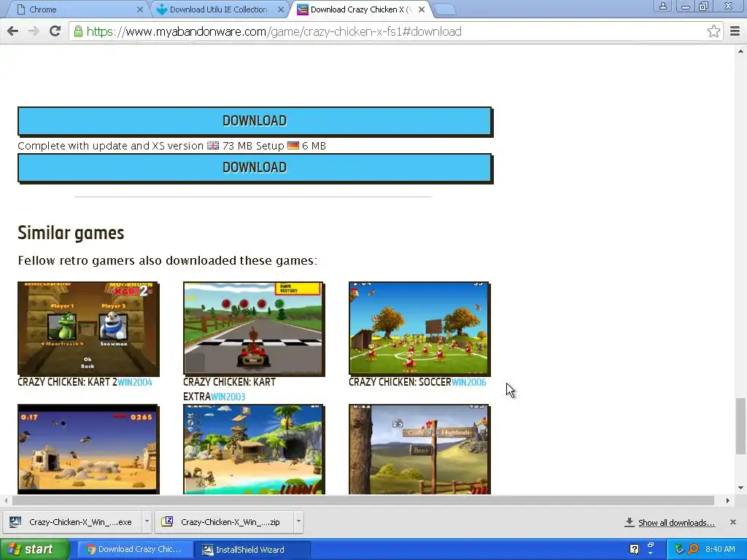Click the green padlock security icon

pos(77,31)
